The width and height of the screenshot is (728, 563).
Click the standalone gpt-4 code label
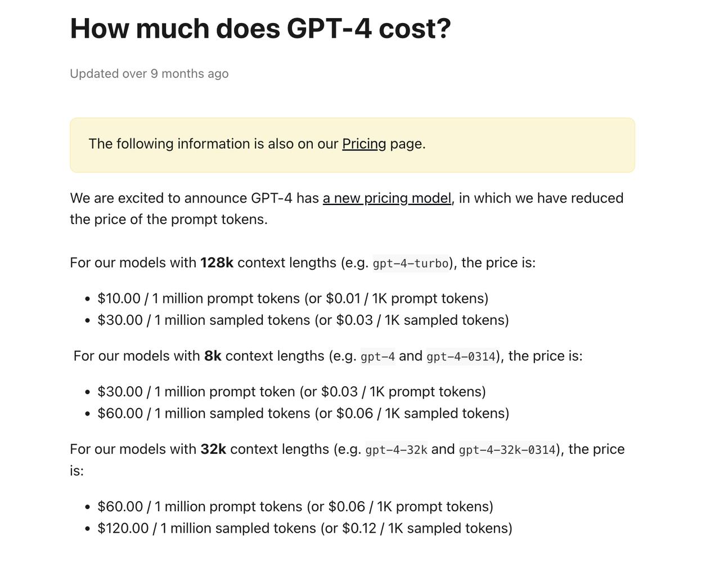pos(378,356)
